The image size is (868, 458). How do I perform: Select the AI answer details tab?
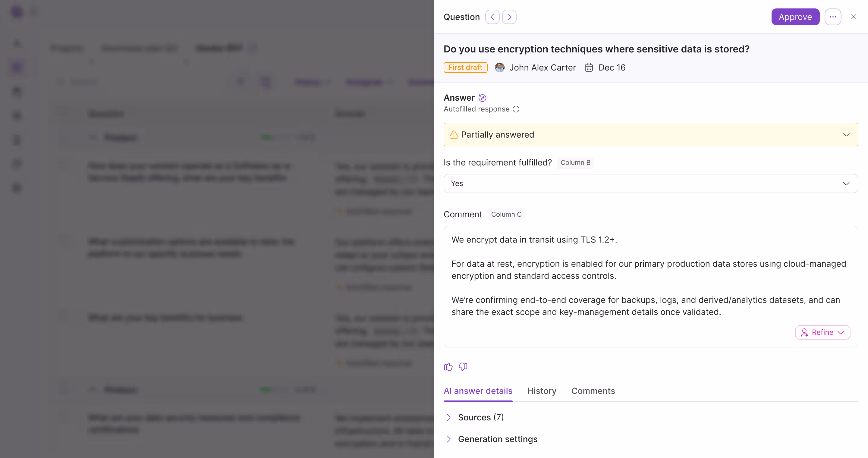coord(478,391)
